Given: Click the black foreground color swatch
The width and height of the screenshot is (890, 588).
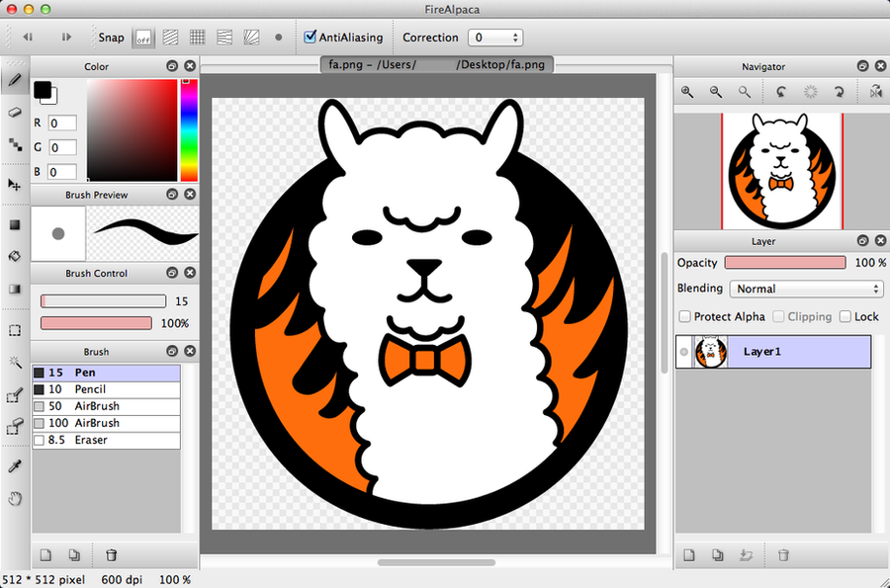Looking at the screenshot, I should point(42,90).
